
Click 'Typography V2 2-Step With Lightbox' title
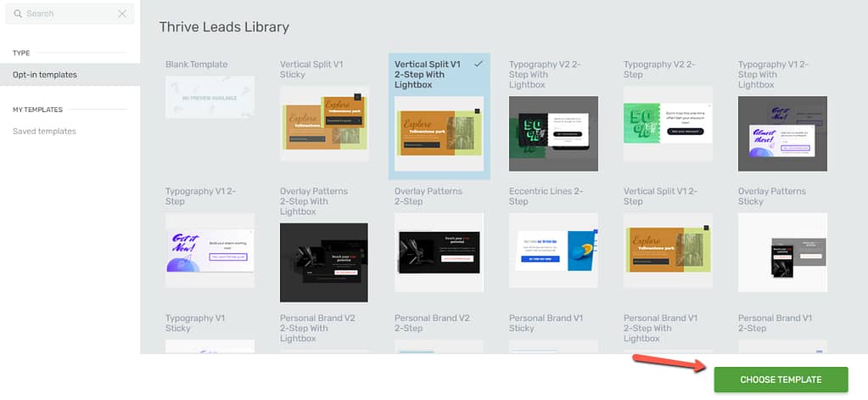pos(546,74)
